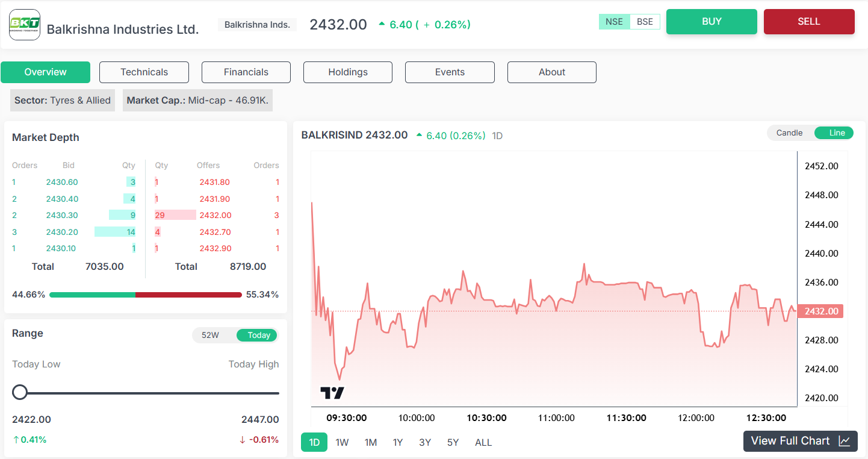
Task: Click Today High value 2447.00
Action: (x=260, y=419)
